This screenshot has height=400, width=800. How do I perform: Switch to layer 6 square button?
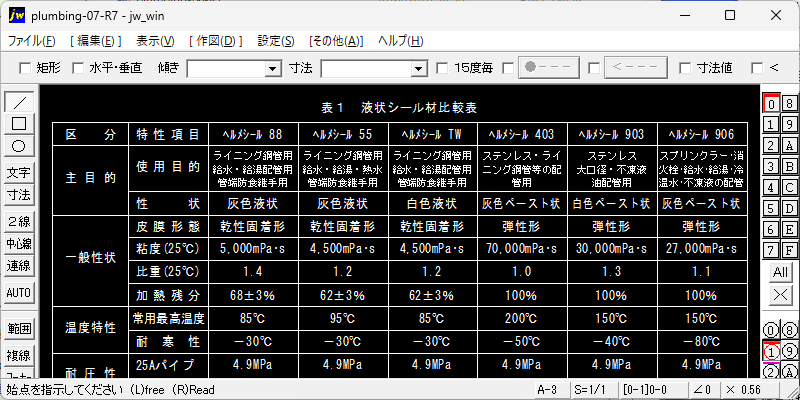click(x=771, y=229)
